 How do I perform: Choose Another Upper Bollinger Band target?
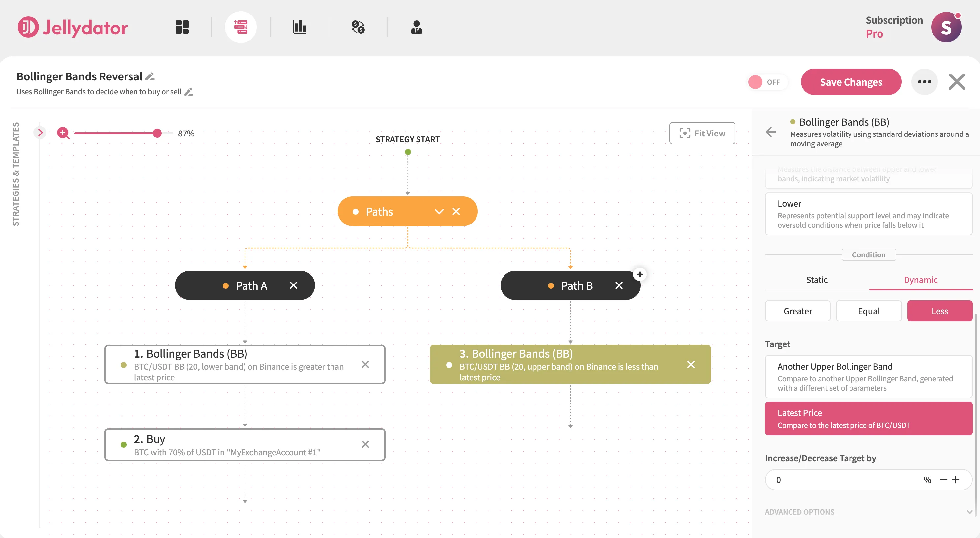869,377
